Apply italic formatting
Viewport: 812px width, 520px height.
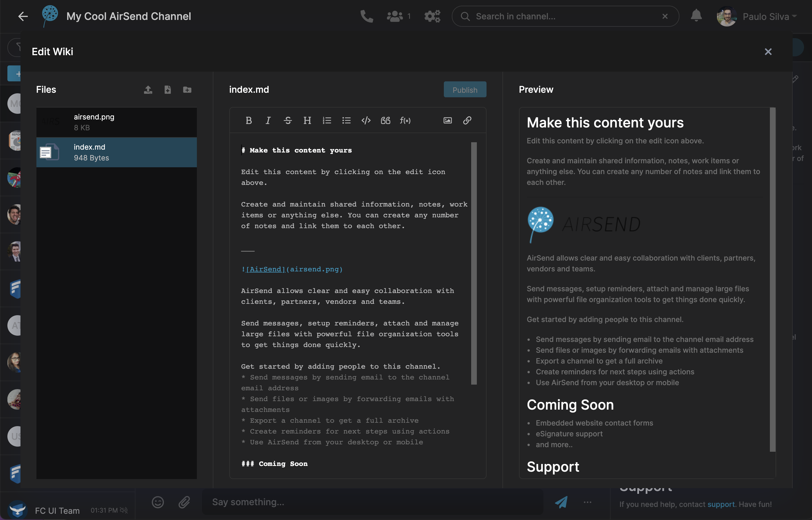(x=268, y=120)
